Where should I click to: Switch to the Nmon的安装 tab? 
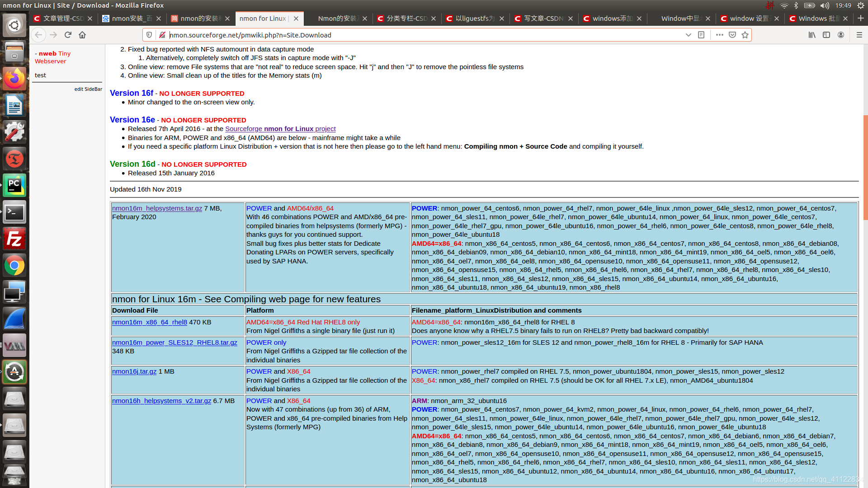[338, 19]
